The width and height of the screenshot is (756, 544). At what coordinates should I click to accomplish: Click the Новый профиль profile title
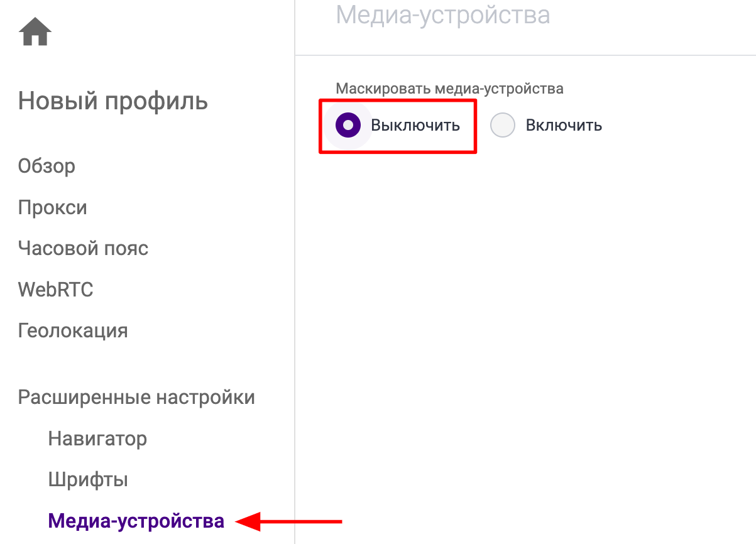coord(113,101)
